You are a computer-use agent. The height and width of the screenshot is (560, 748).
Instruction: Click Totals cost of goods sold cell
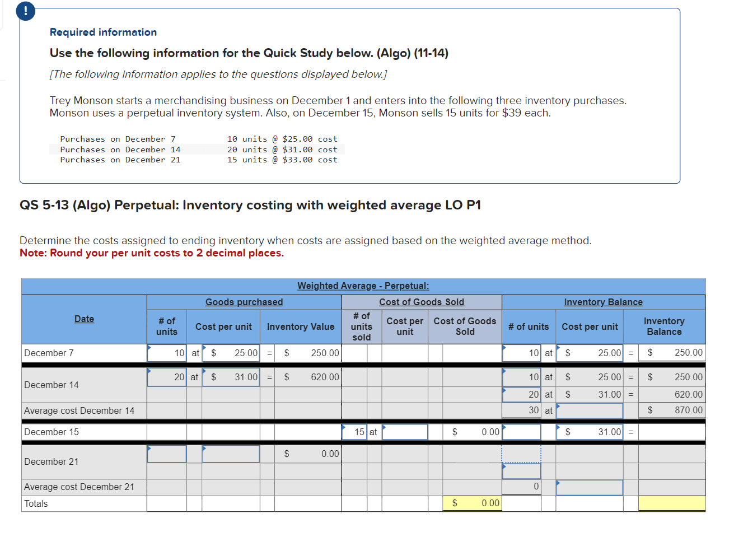click(x=472, y=503)
